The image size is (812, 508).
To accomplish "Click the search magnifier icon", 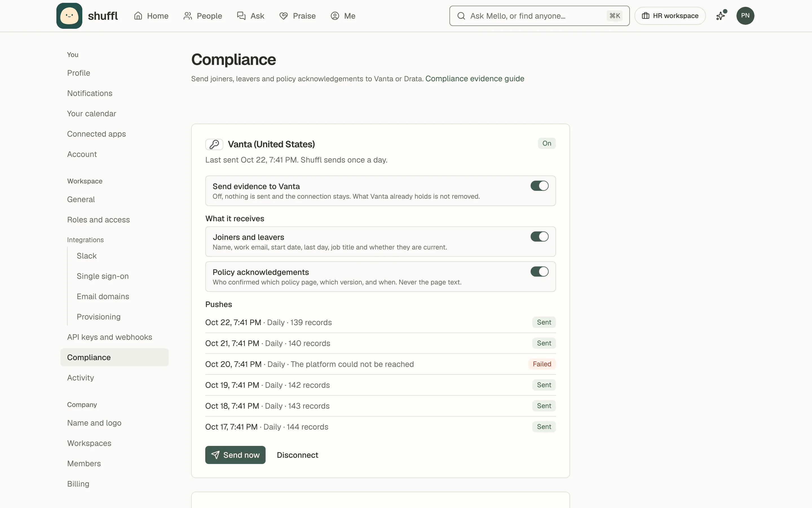I will click(x=461, y=16).
